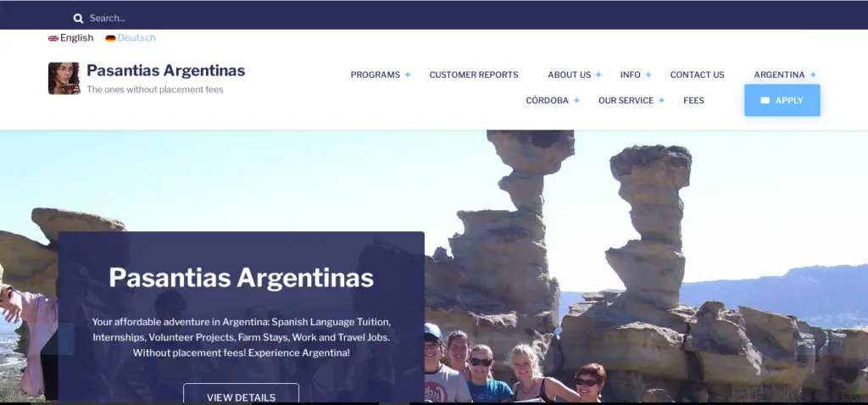
Task: Click the blue Apply button
Action: click(x=782, y=100)
